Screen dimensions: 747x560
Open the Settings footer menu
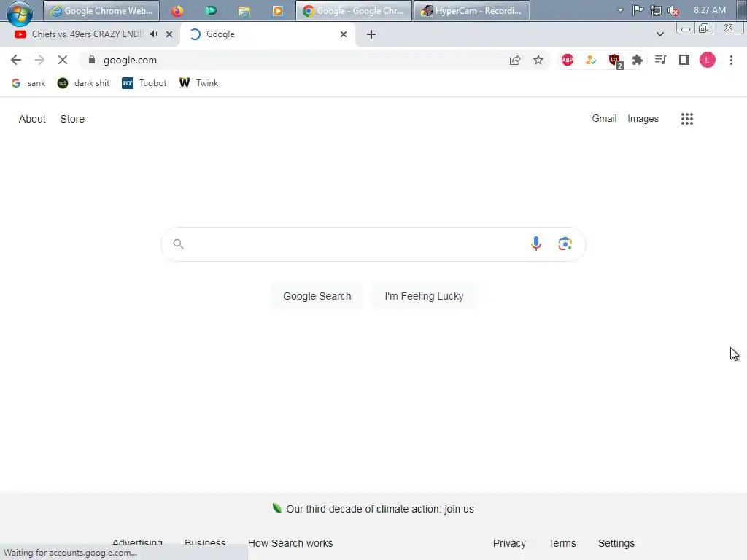(x=616, y=543)
